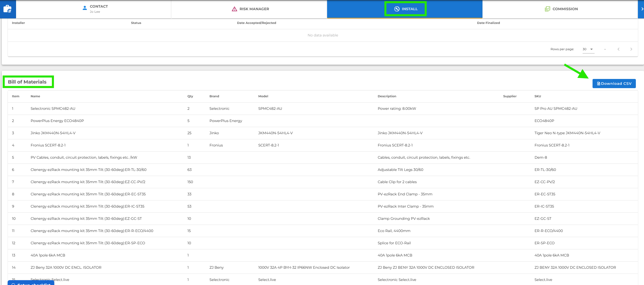Screen dimensions: 644x285
Task: Click SKU Dem-8 cell
Action: pos(541,157)
